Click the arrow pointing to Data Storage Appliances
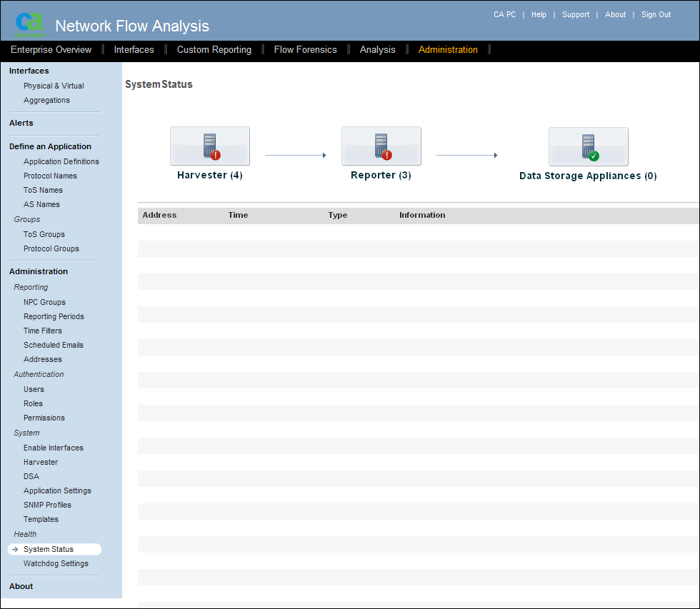Image resolution: width=700 pixels, height=609 pixels. click(467, 153)
